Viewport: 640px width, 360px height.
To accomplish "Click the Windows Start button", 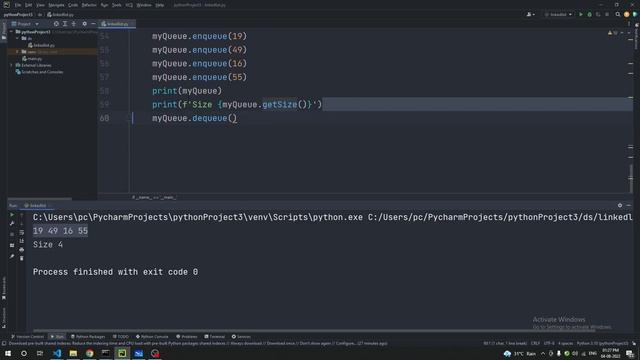I will coord(8,353).
